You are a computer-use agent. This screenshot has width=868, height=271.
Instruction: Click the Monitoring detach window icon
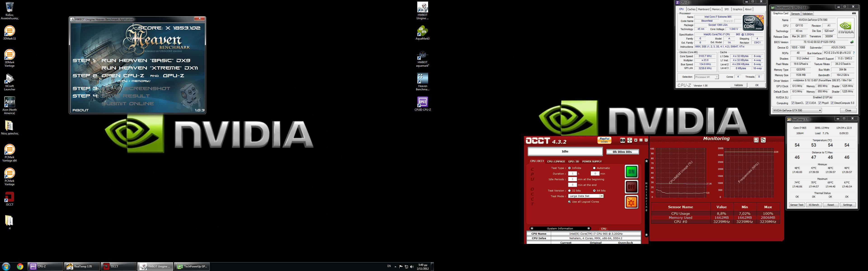pyautogui.click(x=763, y=140)
